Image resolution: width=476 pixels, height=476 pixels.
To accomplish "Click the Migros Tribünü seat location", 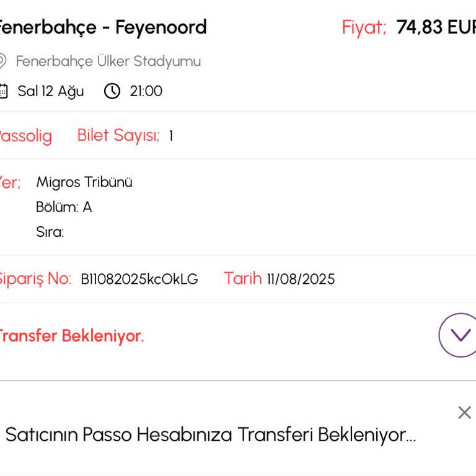I will pyautogui.click(x=84, y=182).
